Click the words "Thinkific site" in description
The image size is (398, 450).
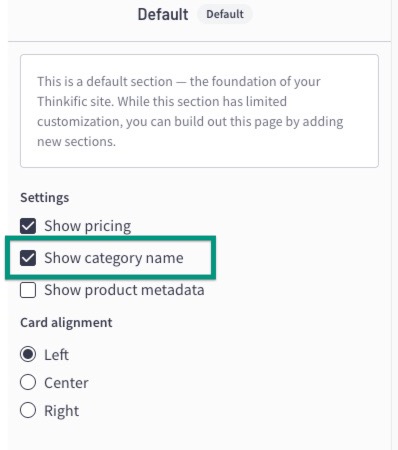pos(76,101)
